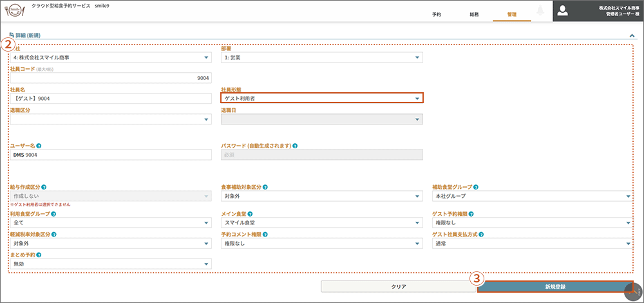This screenshot has width=644, height=303.
Task: Click the round scroll-to-top button at corner
Action: point(634,291)
